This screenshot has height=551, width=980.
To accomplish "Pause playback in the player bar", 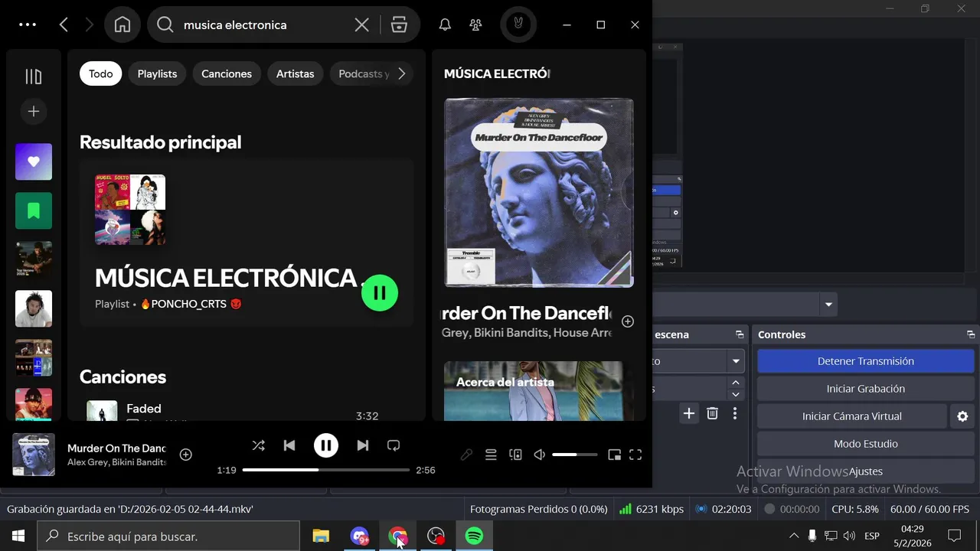I will point(326,445).
